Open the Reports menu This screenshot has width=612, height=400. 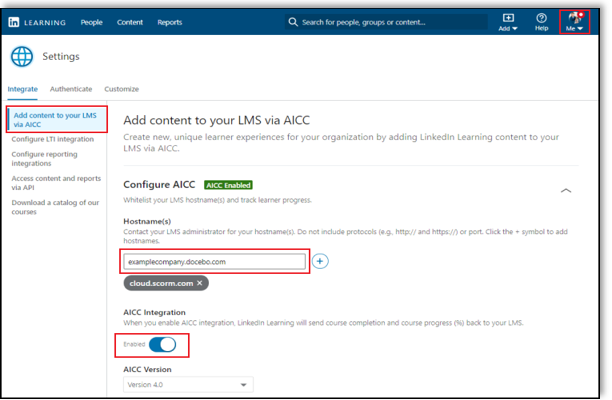pos(170,22)
